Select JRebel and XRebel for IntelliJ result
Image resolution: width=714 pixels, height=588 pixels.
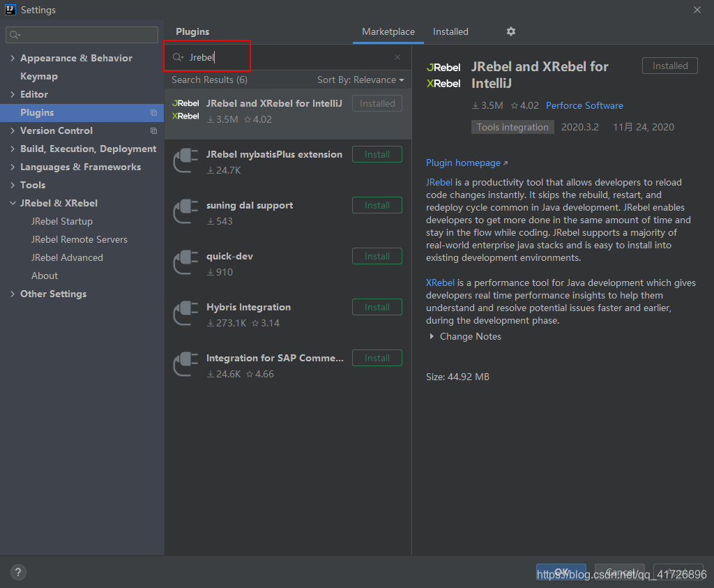click(288, 114)
